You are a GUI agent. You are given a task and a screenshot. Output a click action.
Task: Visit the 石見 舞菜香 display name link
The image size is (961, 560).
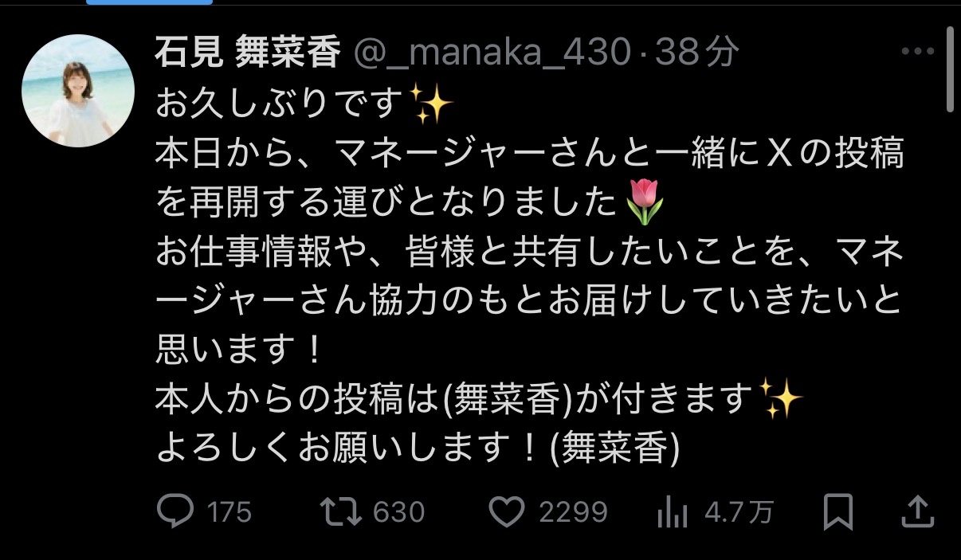coord(248,53)
